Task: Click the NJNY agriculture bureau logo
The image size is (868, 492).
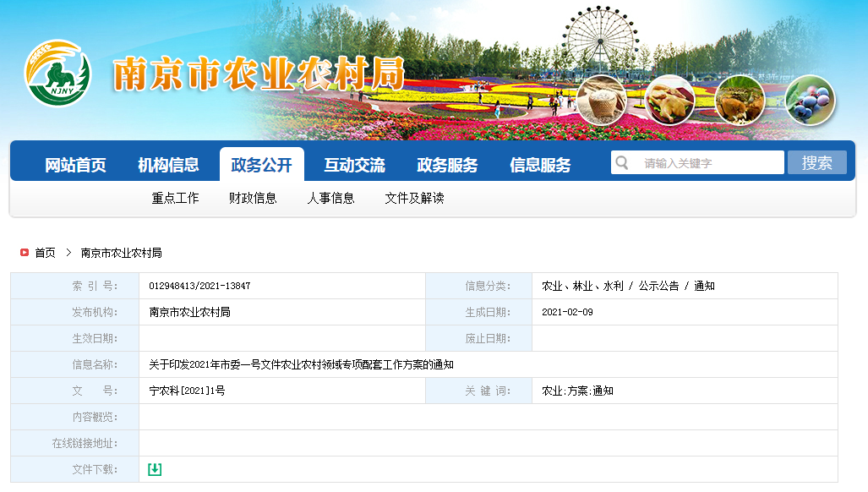Action: click(x=57, y=74)
